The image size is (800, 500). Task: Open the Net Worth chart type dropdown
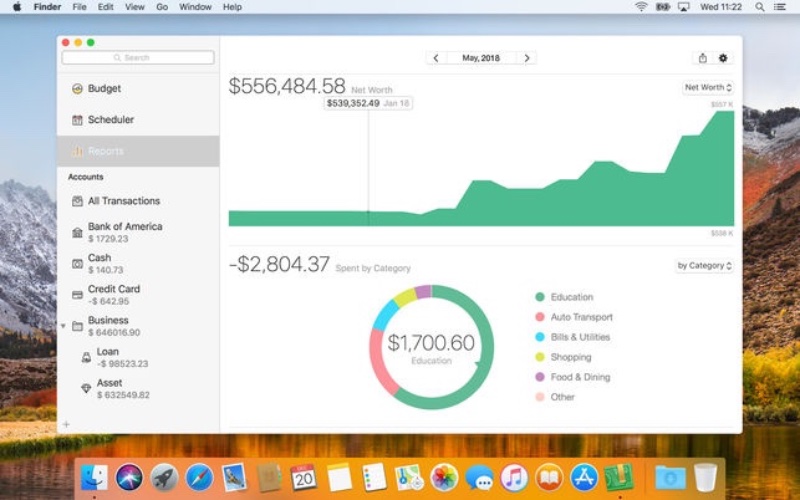point(708,88)
